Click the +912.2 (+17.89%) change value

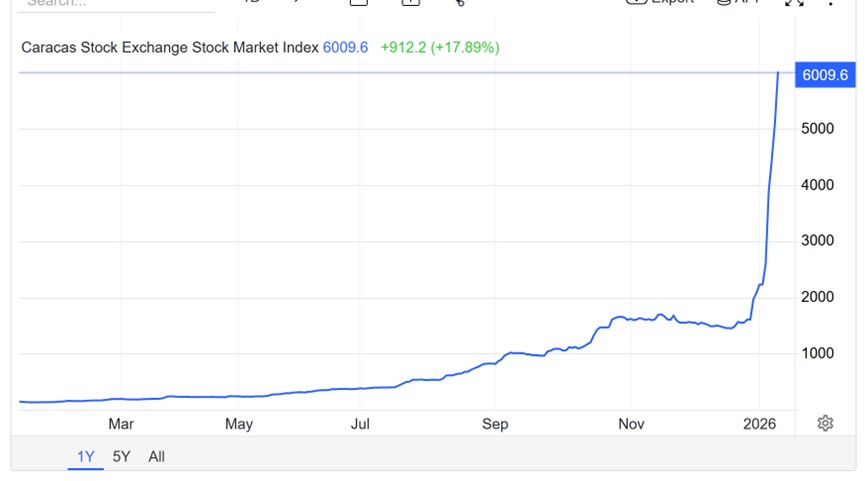click(440, 47)
